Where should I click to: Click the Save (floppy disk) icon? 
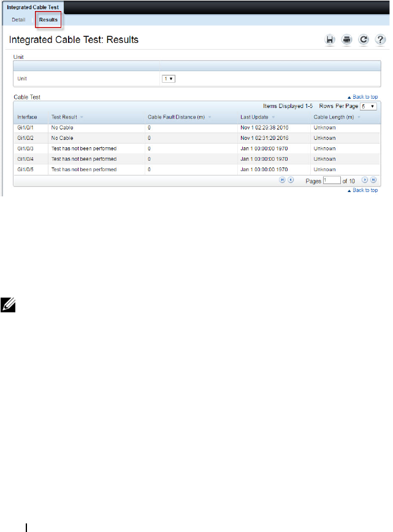330,40
